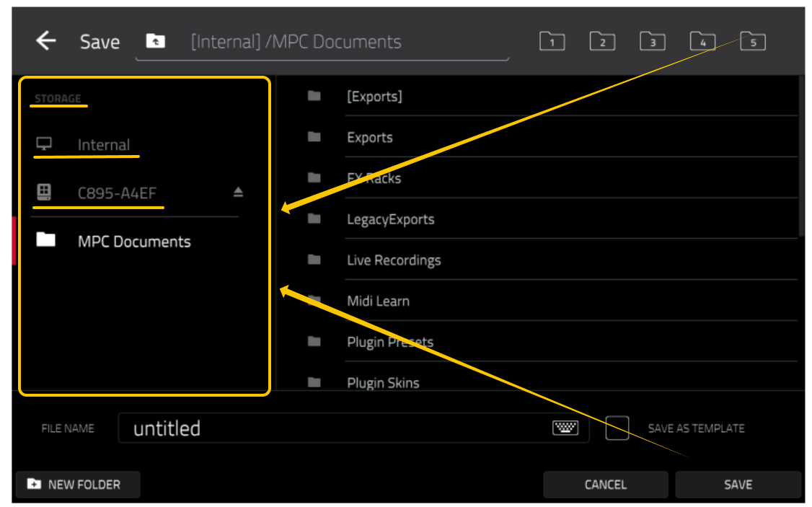Image resolution: width=812 pixels, height=507 pixels.
Task: Open the [Exports] folder name
Action: point(374,97)
